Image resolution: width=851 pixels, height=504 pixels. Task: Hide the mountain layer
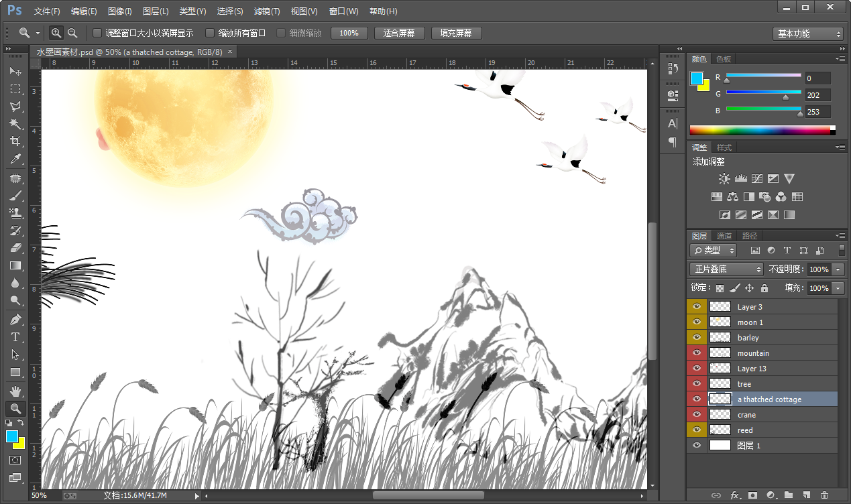click(697, 353)
